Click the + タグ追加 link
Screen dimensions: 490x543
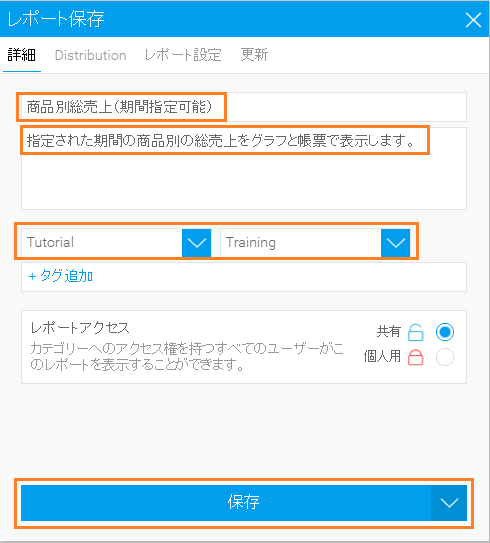tap(61, 276)
